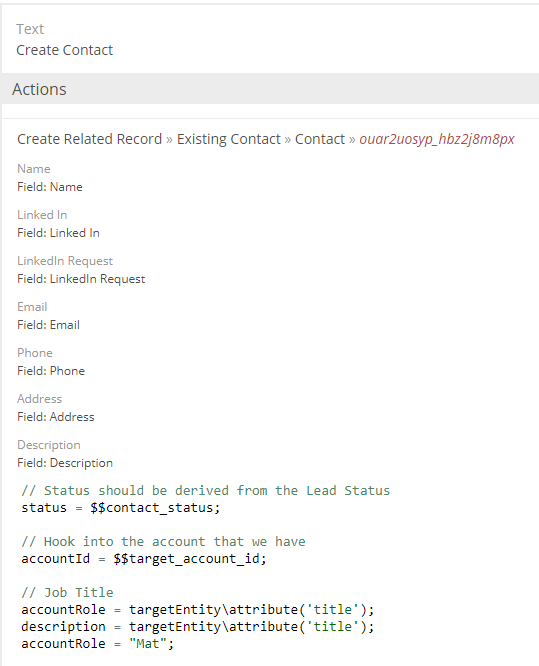Select the gray 'Linked In' label
Screen dimensions: 539x666
42,214
